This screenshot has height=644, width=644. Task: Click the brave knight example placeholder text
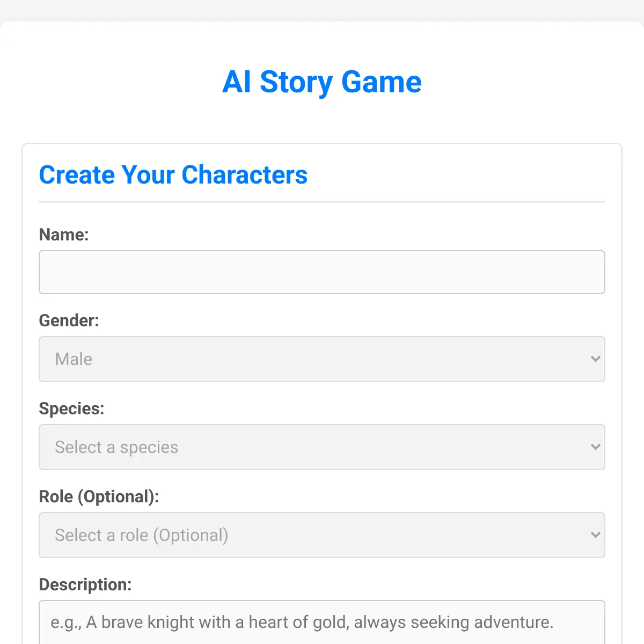point(302,623)
